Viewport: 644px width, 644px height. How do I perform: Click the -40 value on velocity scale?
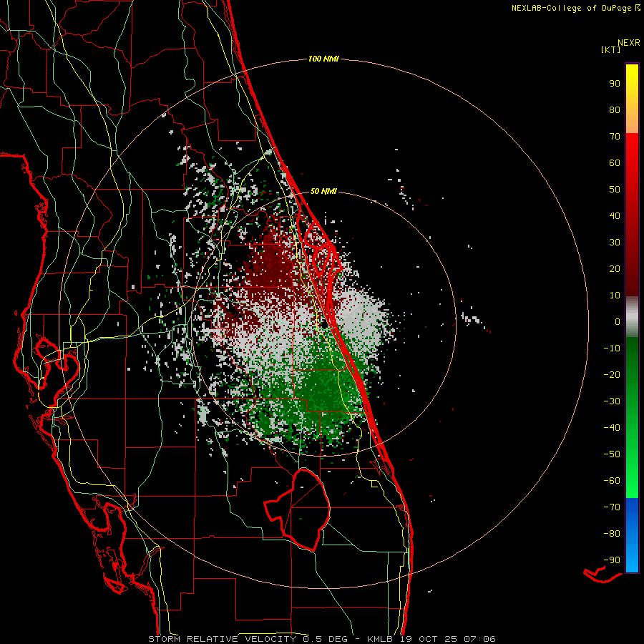[612, 428]
